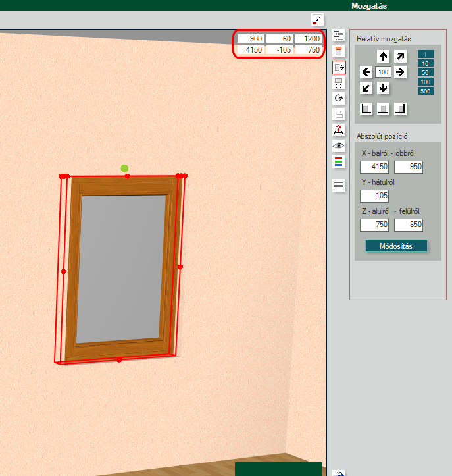This screenshot has width=452, height=476.
Task: Open the tree list icon atop the sidebar
Action: coord(339,36)
